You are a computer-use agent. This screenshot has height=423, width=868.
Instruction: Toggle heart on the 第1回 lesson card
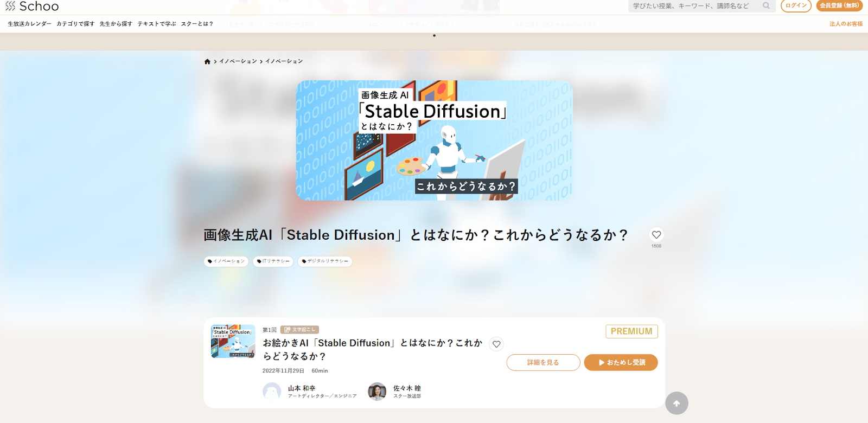(x=496, y=344)
